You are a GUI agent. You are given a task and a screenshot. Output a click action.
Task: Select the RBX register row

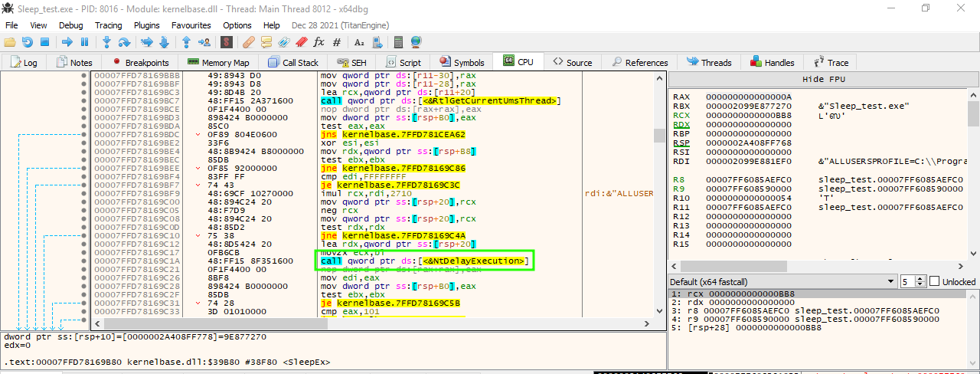[x=792, y=106]
